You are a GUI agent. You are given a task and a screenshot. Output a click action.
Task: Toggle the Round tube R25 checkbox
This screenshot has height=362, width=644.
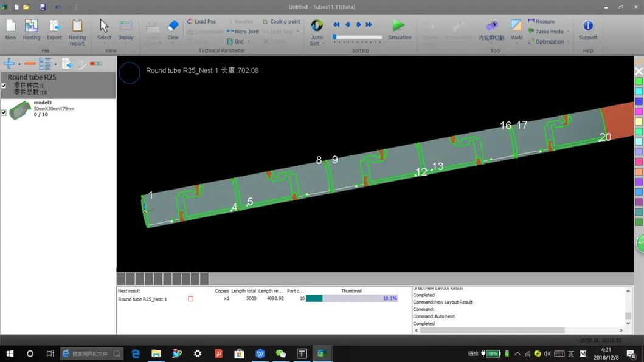click(4, 86)
